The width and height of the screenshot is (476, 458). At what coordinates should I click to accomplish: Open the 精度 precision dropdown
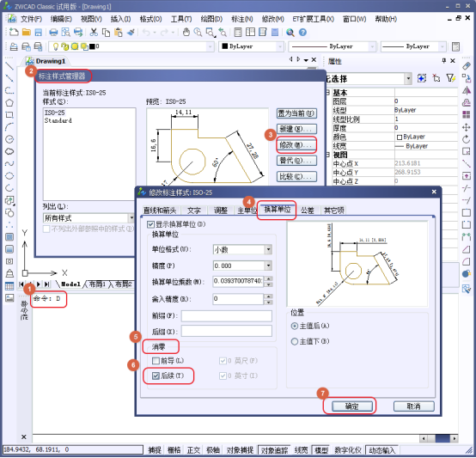268,266
